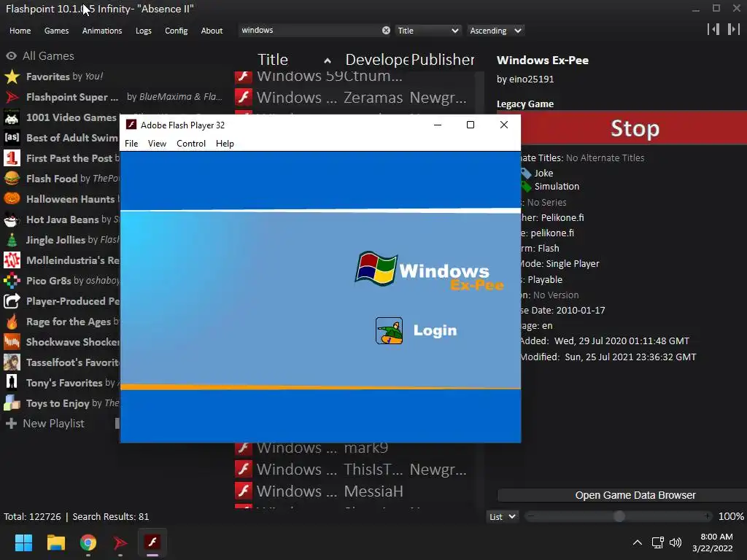
Task: Open the List layout dropdown
Action: click(502, 517)
